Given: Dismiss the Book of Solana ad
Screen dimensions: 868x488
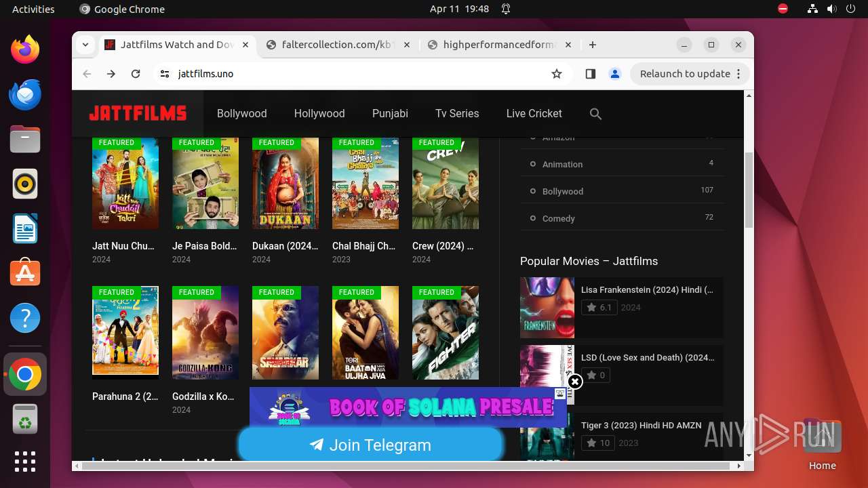Looking at the screenshot, I should coord(575,382).
